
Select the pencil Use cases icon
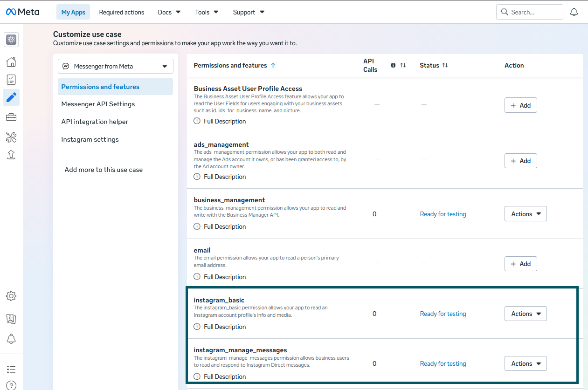coord(12,97)
